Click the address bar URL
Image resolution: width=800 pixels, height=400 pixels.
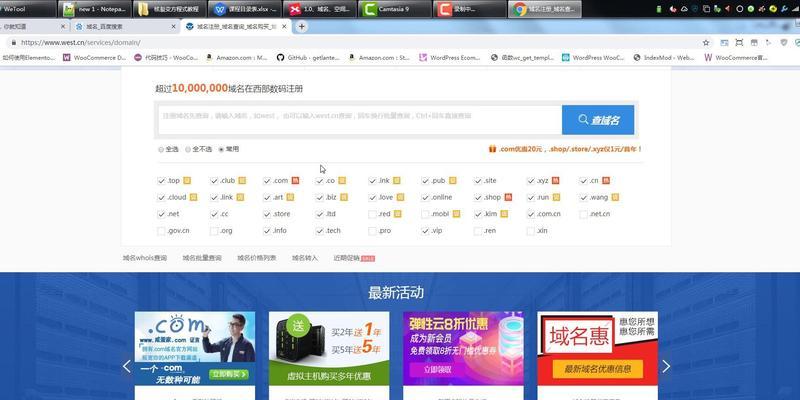click(x=81, y=43)
